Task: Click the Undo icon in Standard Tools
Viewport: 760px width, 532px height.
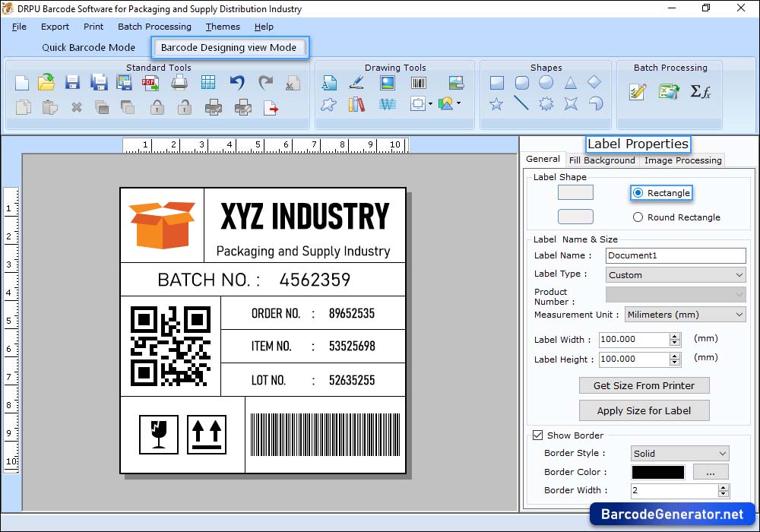Action: [237, 81]
